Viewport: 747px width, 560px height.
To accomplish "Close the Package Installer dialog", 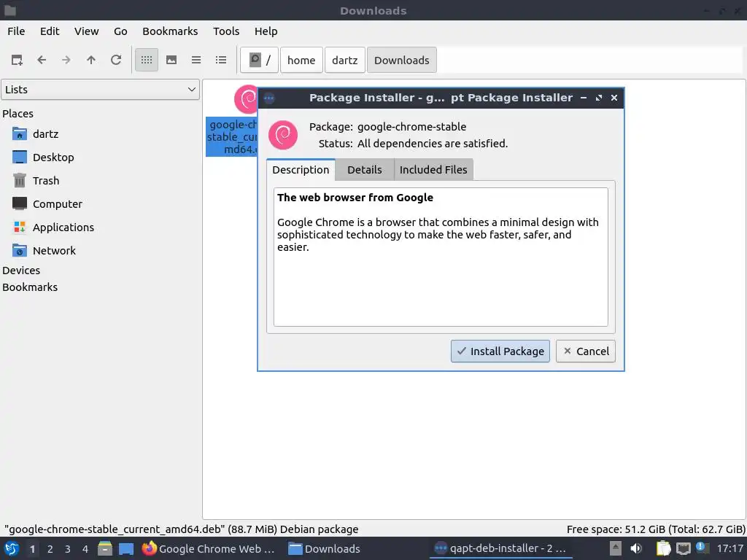I will tap(614, 98).
